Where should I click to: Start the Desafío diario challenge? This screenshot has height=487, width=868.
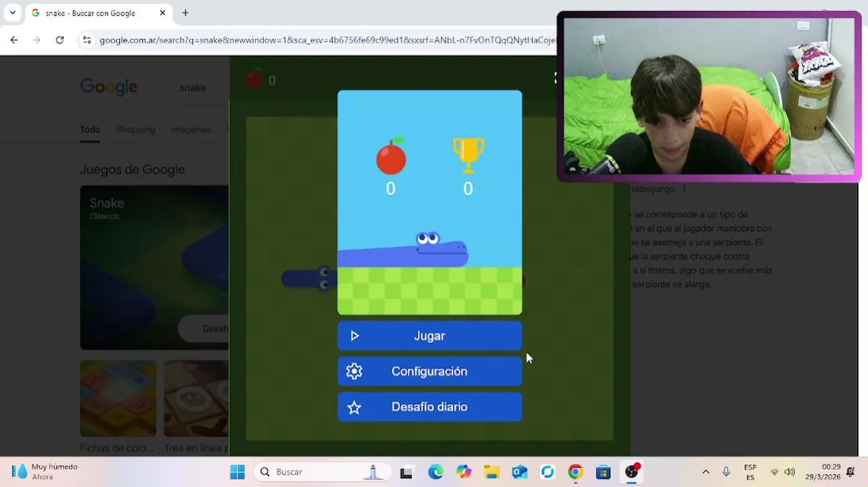[429, 407]
